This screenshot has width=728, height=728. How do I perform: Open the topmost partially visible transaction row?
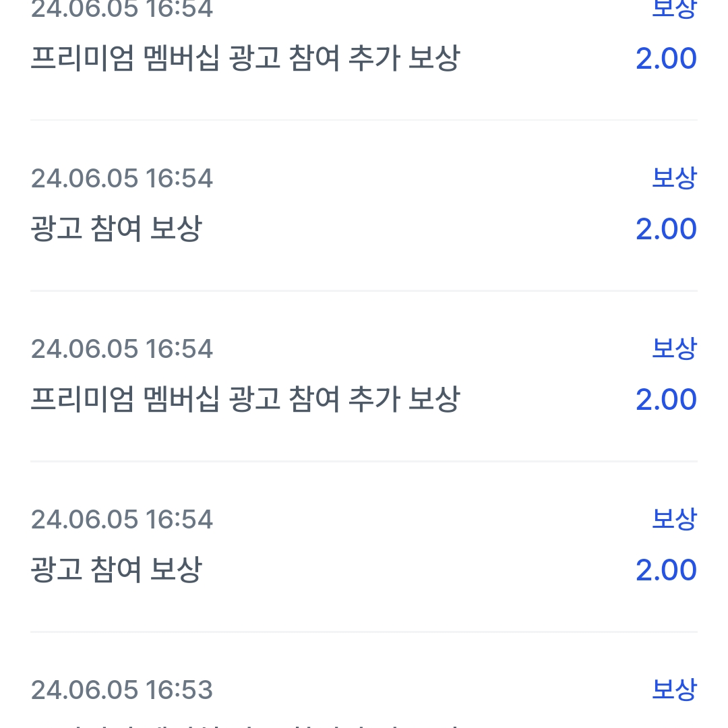tap(364, 34)
